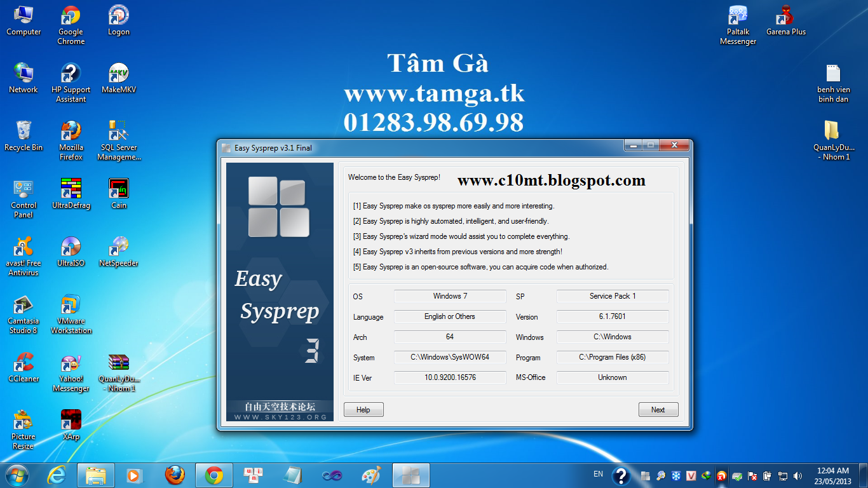This screenshot has width=868, height=488.
Task: Click the Help button in Easy Sysprep
Action: coord(363,410)
